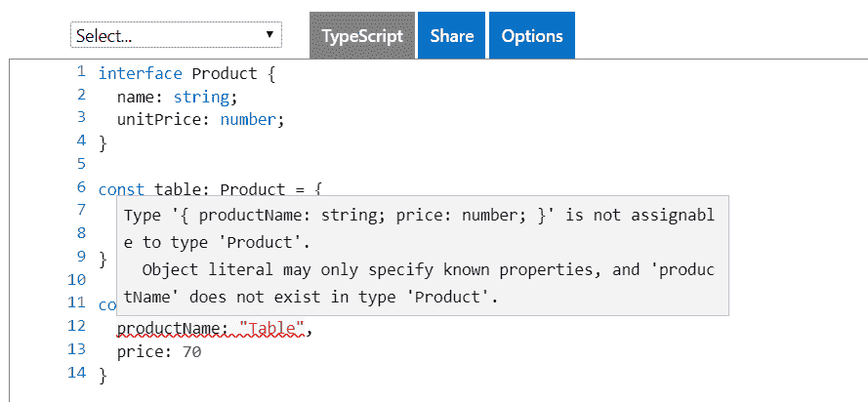Viewport: 868px width, 402px height.
Task: Switch to the TypeScript tab
Action: pyautogui.click(x=362, y=36)
